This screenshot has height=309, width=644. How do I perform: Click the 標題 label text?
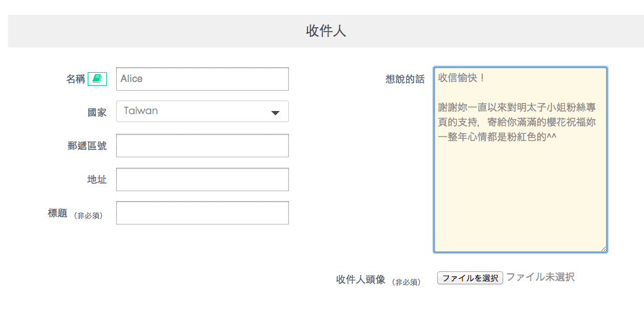[57, 213]
